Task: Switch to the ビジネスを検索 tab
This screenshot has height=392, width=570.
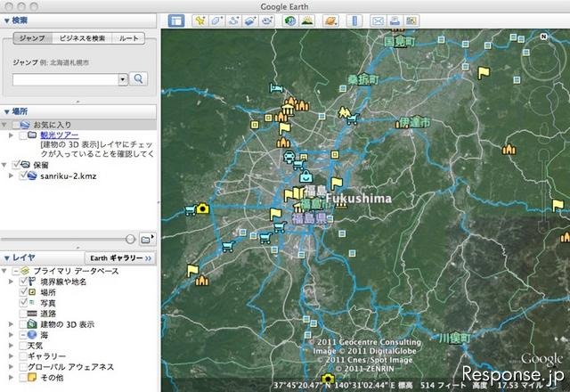Action: tap(82, 38)
